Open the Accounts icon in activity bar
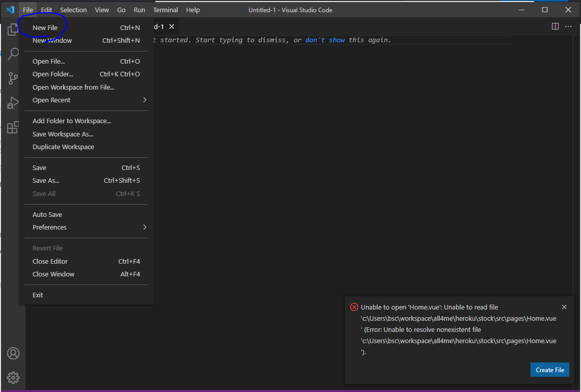 [x=13, y=353]
